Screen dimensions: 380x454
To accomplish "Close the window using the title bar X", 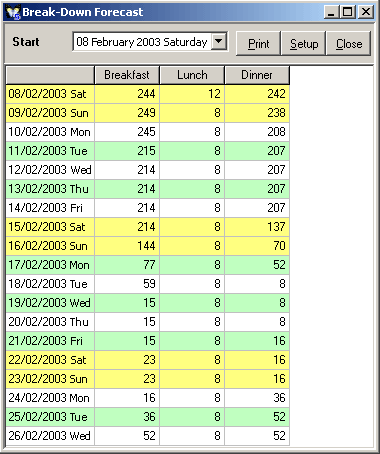I will pos(366,12).
